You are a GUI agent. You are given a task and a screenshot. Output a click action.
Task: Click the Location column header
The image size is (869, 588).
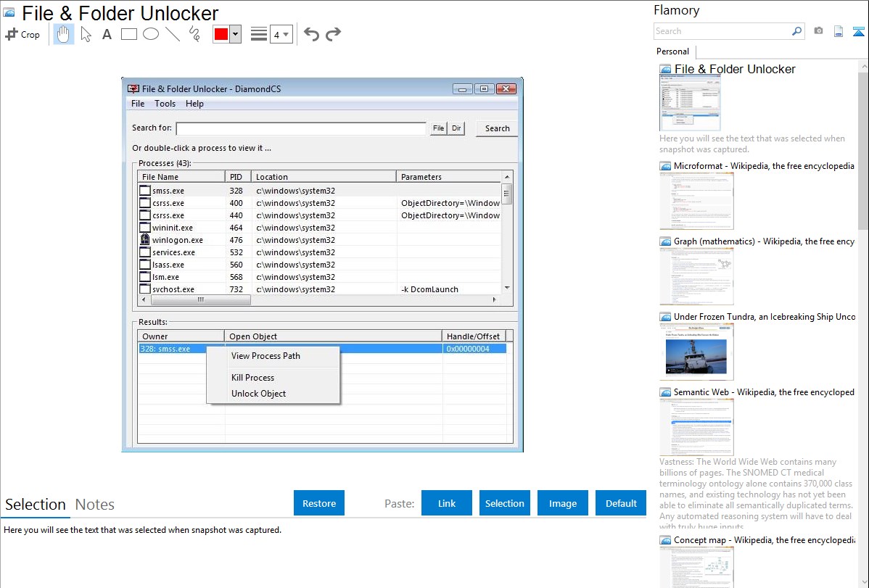(x=324, y=177)
